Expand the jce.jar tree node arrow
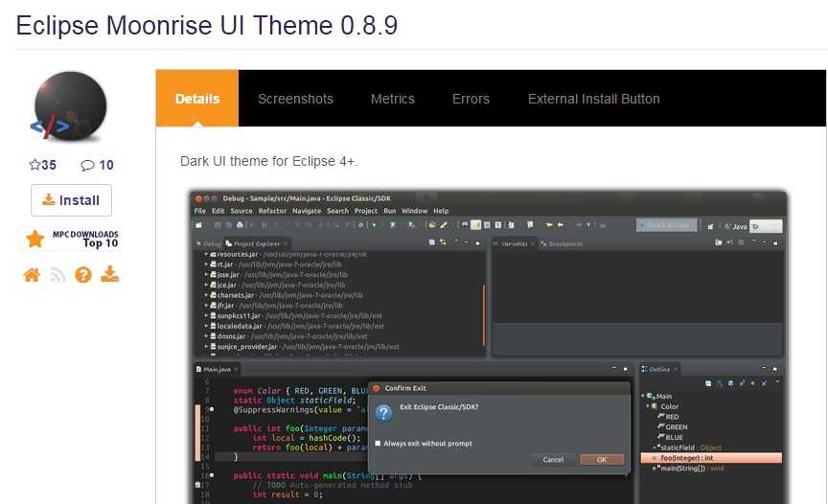 206,285
